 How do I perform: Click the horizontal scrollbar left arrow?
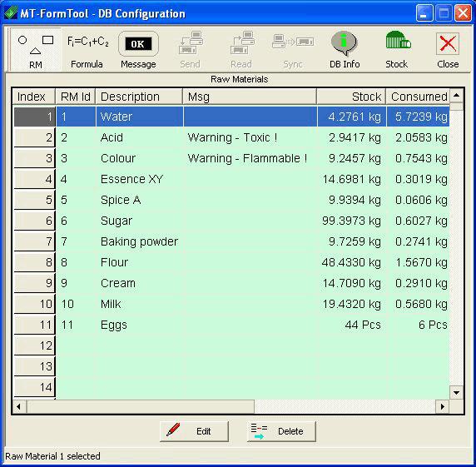pos(19,406)
